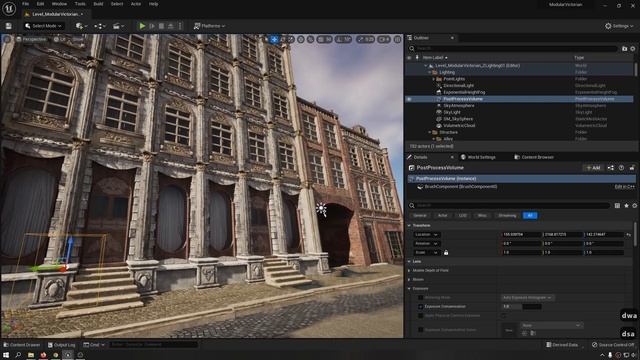Open Exposure Compensation Curve asset dropdown

pos(551,325)
